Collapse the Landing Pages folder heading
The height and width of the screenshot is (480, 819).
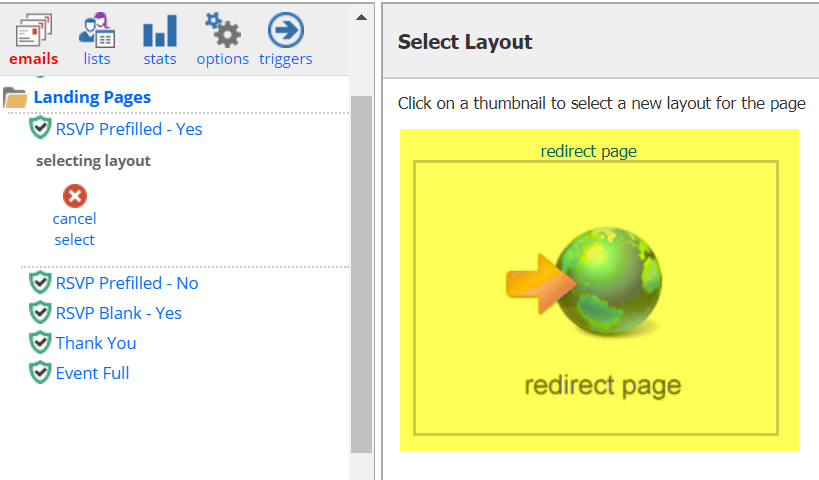point(92,98)
